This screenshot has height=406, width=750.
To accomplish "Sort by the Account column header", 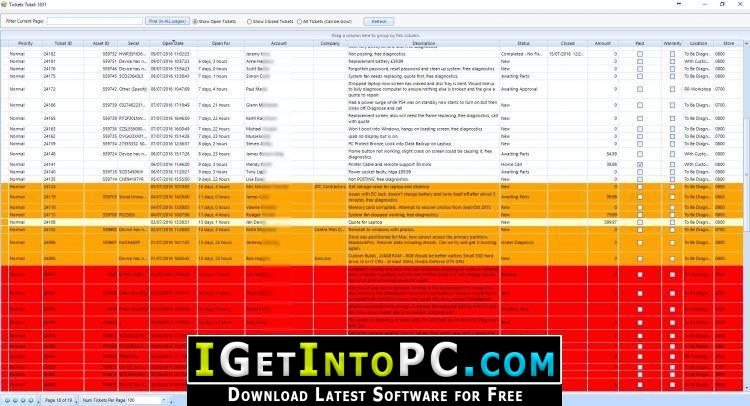I will tap(279, 43).
